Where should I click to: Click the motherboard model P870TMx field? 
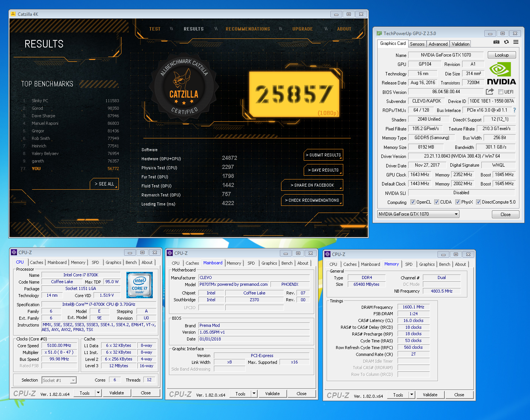tap(234, 284)
